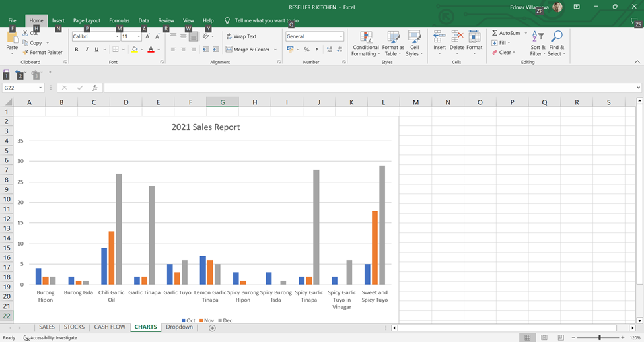Open the Conditional Formatting menu
The height and width of the screenshot is (342, 644).
(x=366, y=42)
